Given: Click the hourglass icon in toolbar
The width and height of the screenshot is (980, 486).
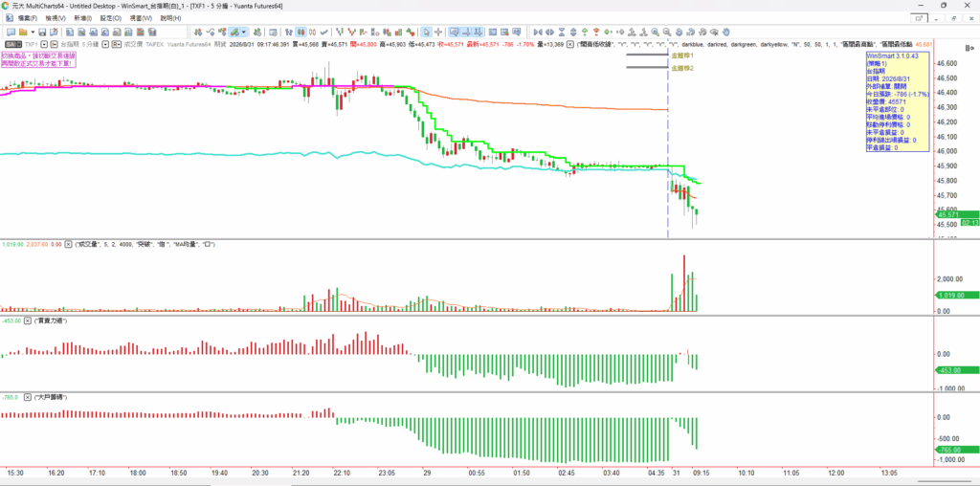Looking at the screenshot, I should point(561,32).
